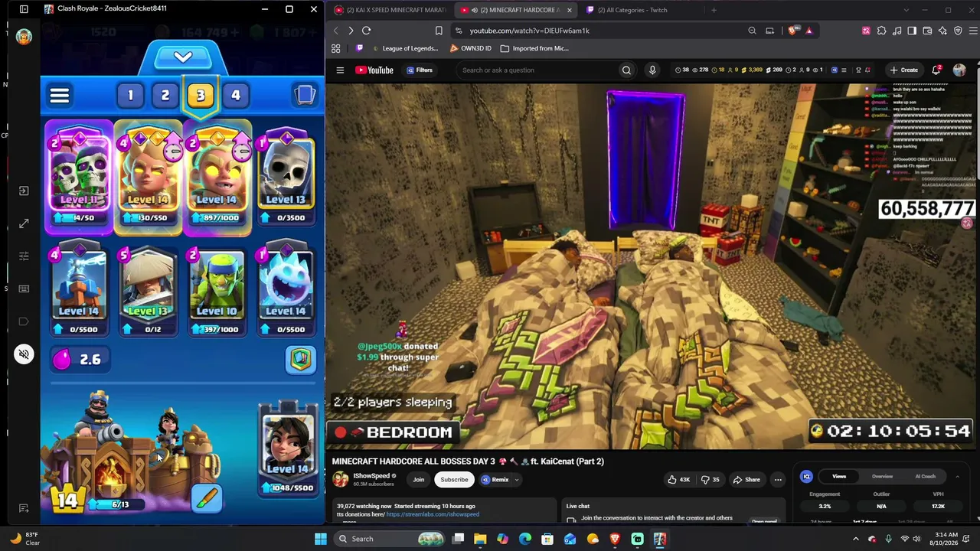Collapse the stats panel with the chevron
The height and width of the screenshot is (551, 980).
[x=957, y=477]
